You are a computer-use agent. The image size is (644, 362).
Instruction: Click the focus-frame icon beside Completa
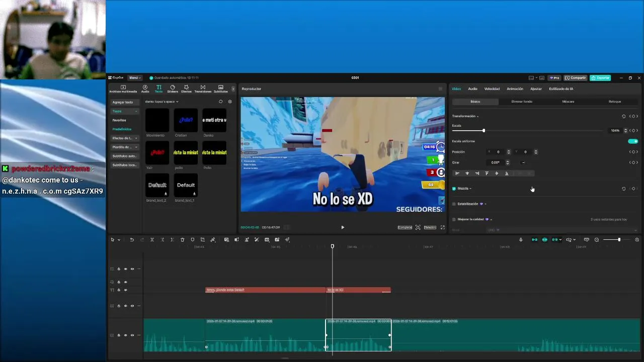click(418, 227)
